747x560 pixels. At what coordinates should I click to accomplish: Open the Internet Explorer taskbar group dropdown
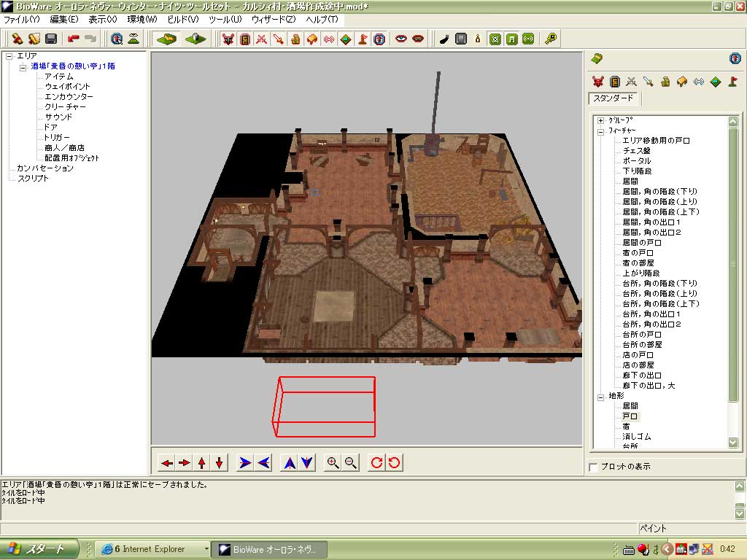point(206,549)
